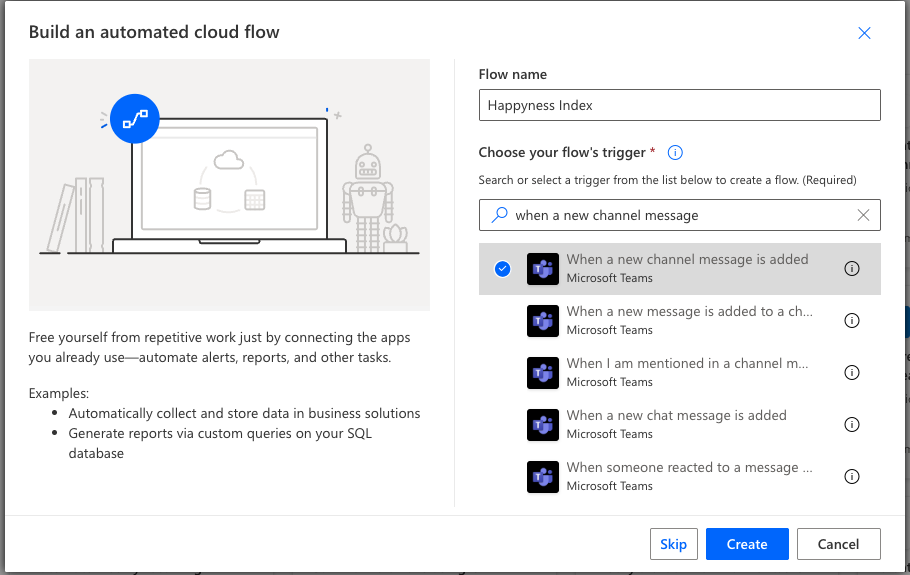Show info for 'When I am mentioned' trigger
The width and height of the screenshot is (910, 575).
coord(852,373)
